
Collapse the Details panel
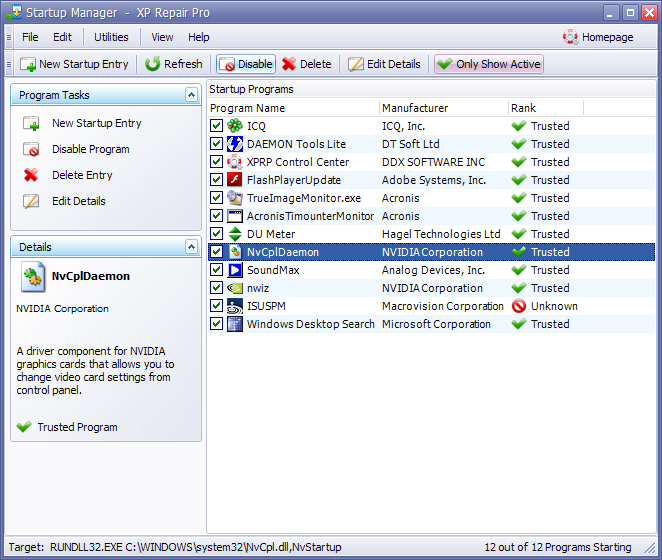coord(191,247)
